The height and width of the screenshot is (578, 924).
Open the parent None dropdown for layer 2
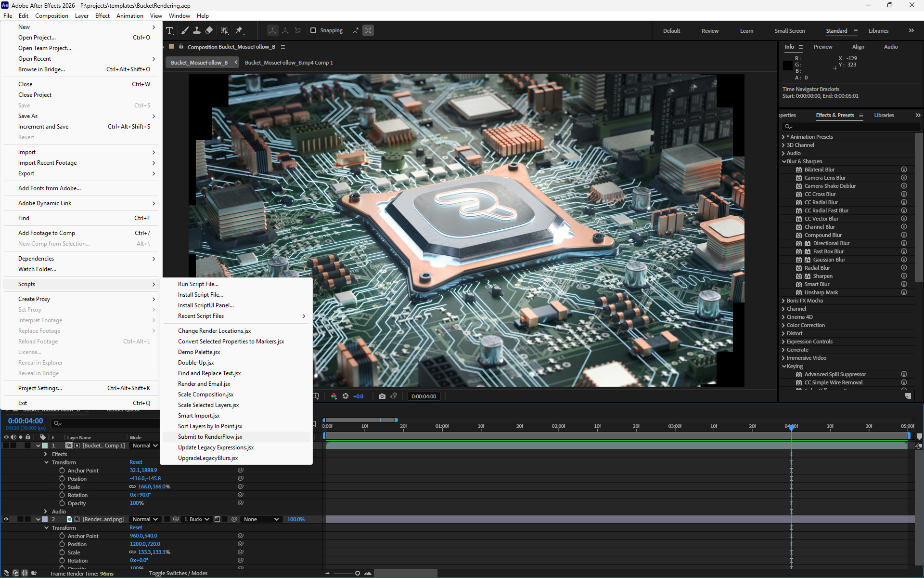261,519
